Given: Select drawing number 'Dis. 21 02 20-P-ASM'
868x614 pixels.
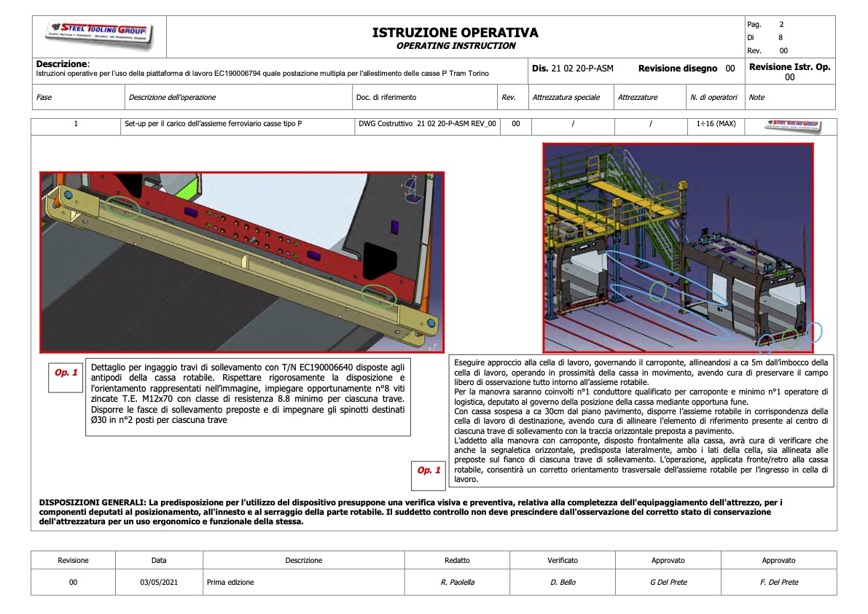Looking at the screenshot, I should point(572,69).
